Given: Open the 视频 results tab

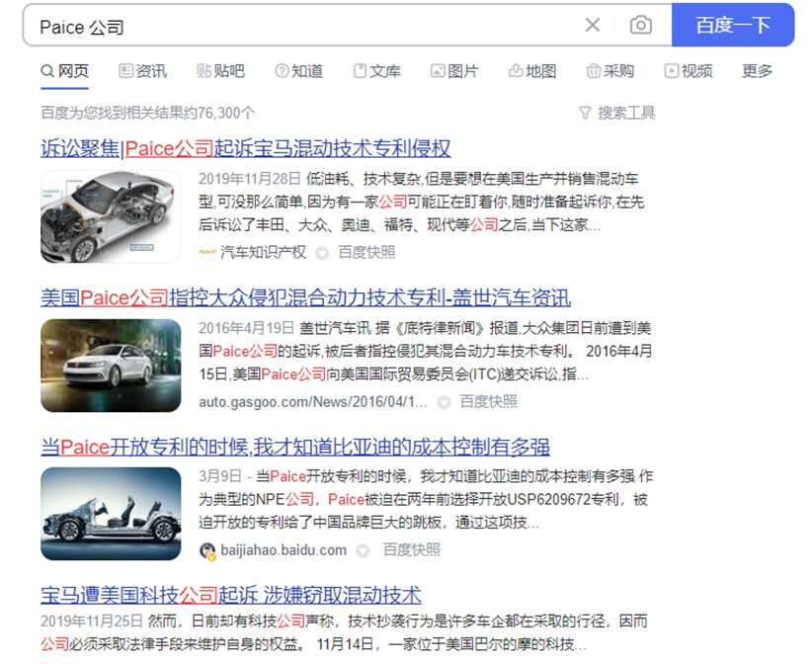Looking at the screenshot, I should pos(688,71).
